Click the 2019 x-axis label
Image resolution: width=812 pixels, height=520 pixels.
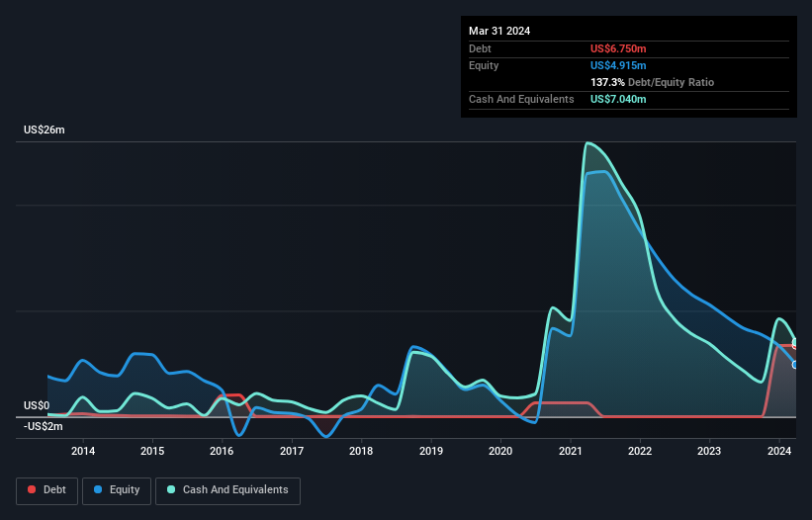click(431, 451)
